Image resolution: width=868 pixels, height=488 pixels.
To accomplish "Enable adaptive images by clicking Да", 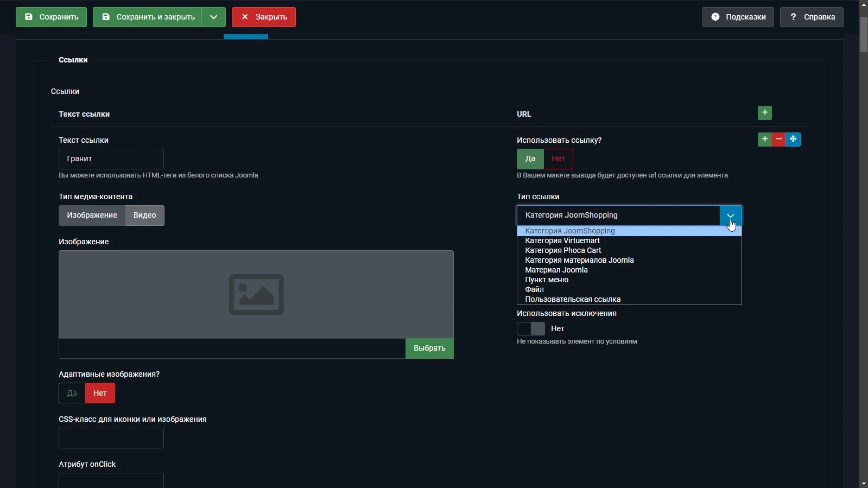I will [72, 393].
